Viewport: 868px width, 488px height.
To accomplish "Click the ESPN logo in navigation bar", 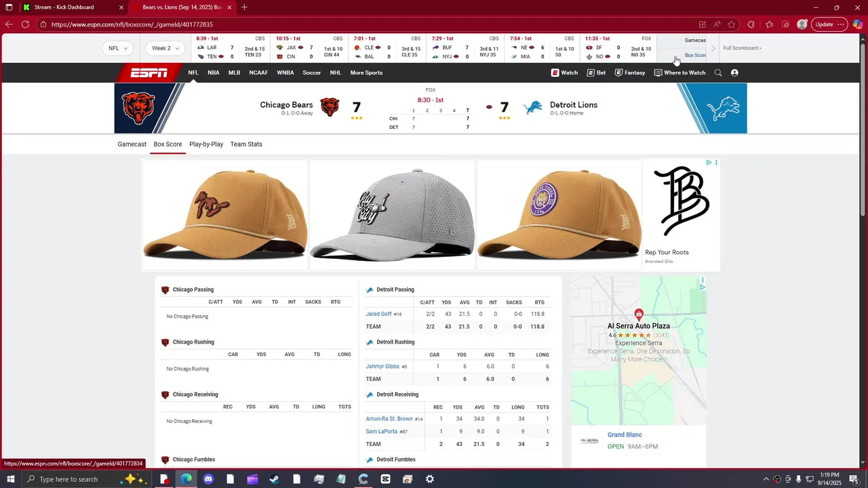I will coord(149,73).
